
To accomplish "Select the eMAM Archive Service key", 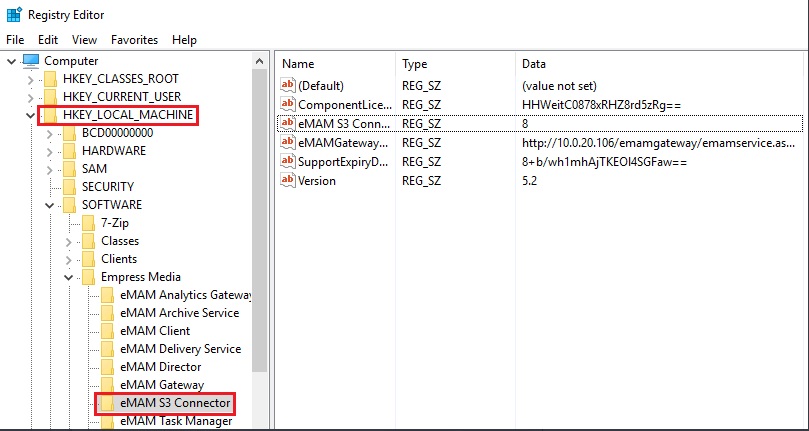I will (180, 313).
